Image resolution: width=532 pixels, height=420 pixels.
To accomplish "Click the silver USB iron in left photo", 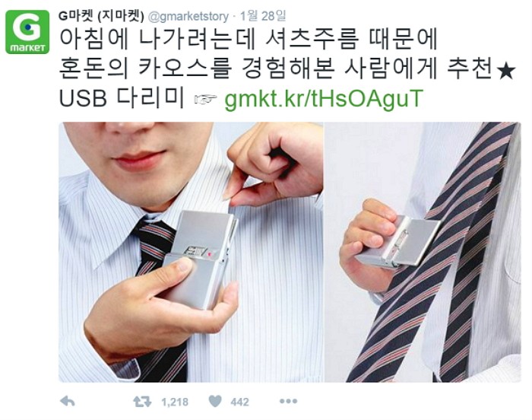I will pyautogui.click(x=201, y=258).
